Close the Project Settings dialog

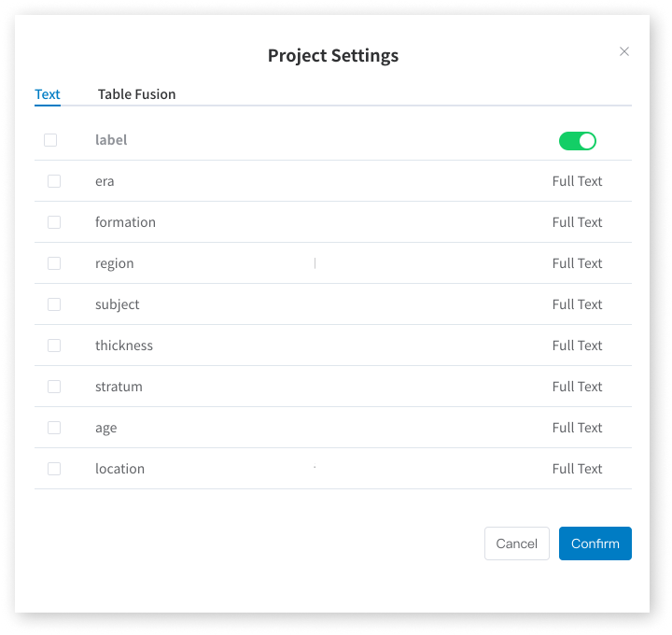pos(624,51)
